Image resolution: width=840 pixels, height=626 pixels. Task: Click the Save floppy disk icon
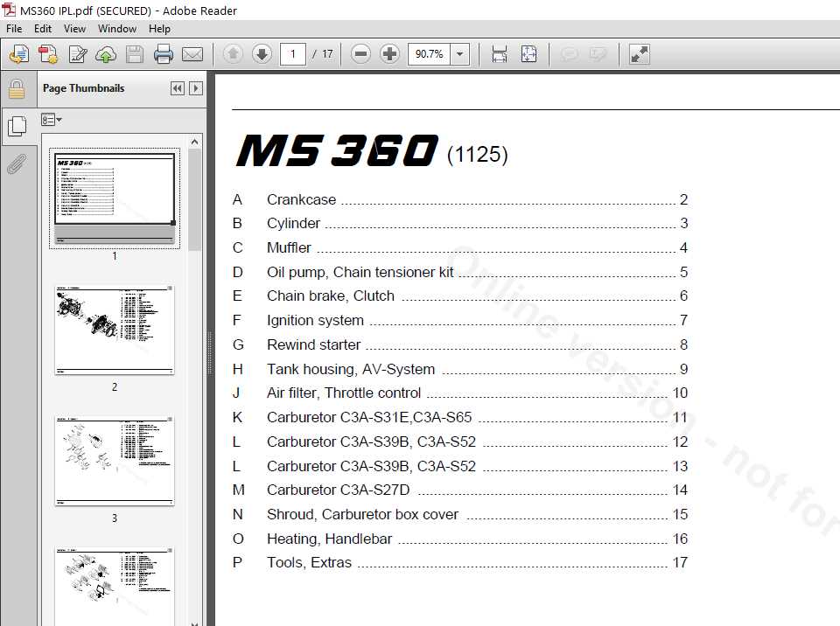point(135,54)
